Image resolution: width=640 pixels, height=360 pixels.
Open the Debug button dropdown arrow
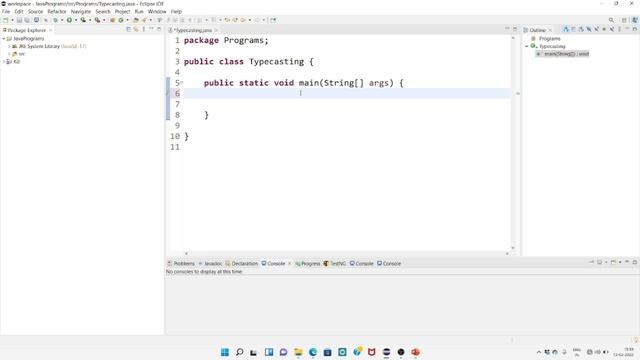(x=62, y=20)
